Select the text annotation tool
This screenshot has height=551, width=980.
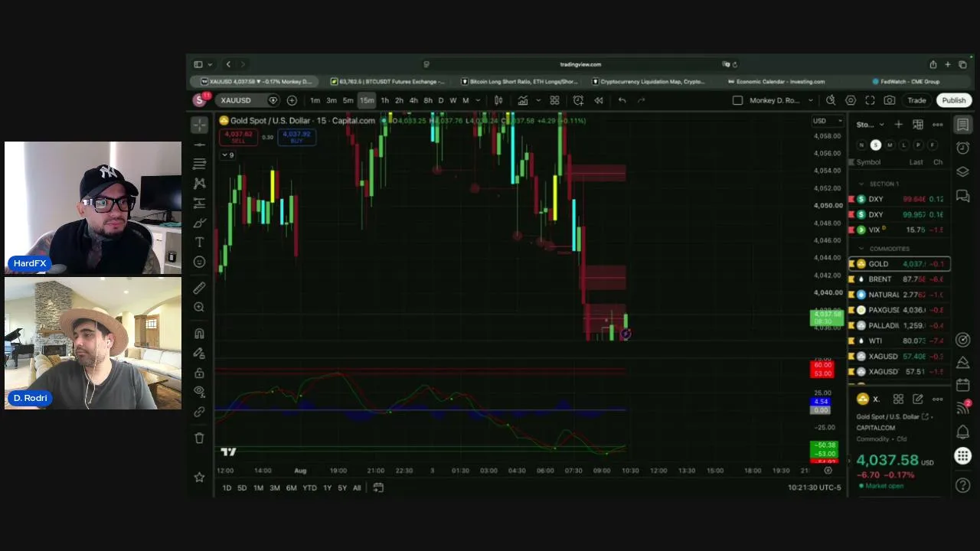point(200,242)
